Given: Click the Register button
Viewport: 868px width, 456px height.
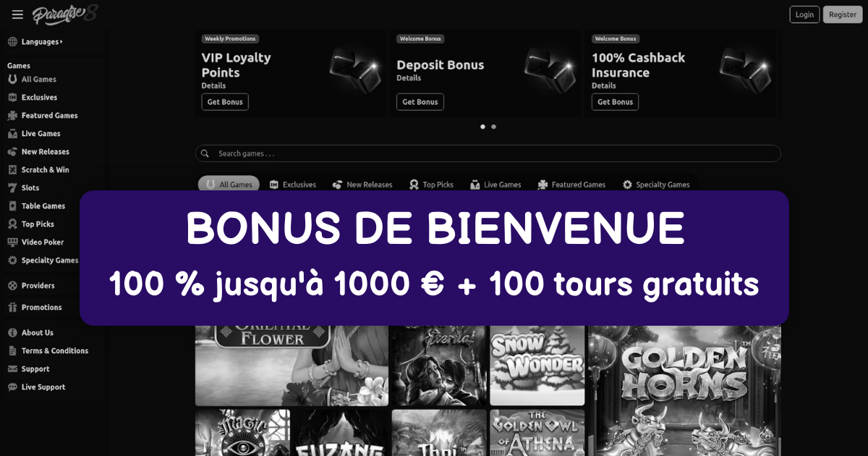Looking at the screenshot, I should pos(843,14).
